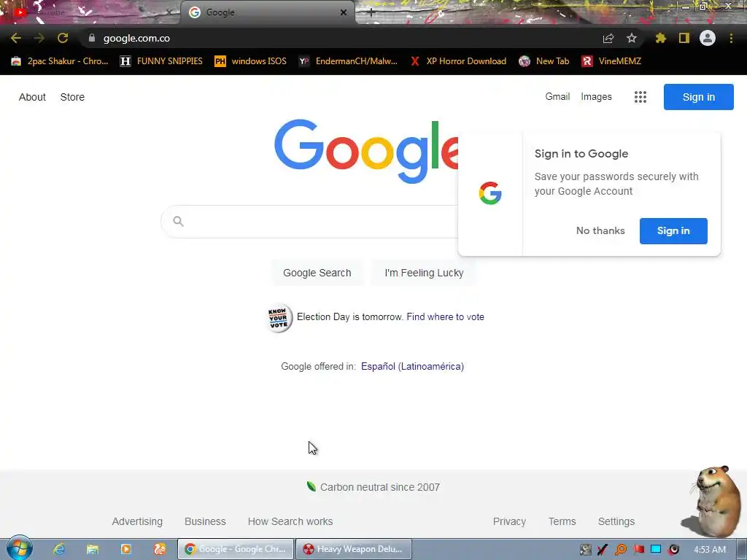This screenshot has width=747, height=560.
Task: Open How Search works footer link
Action: tap(290, 521)
